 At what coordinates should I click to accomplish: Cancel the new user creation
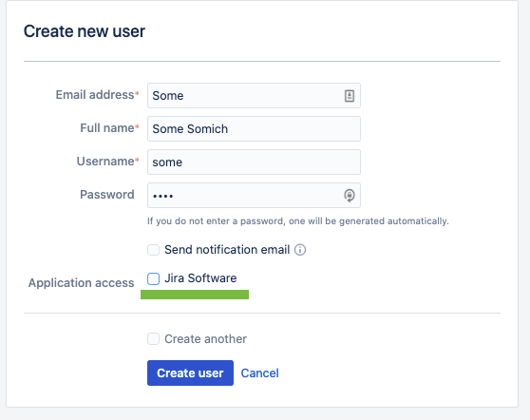(x=259, y=373)
